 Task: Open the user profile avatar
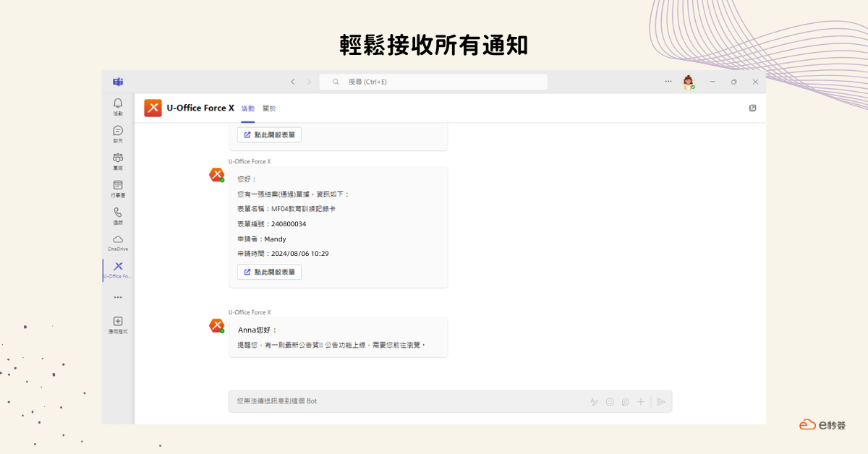point(689,82)
